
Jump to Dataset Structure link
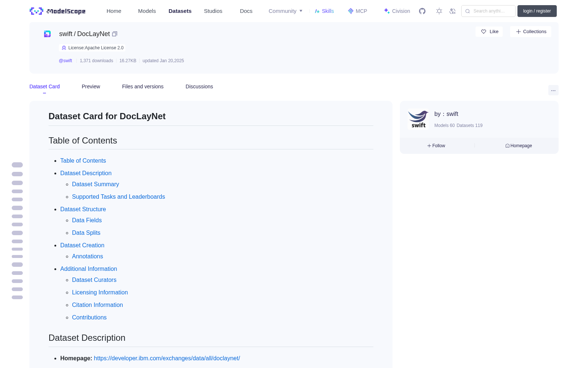click(83, 209)
